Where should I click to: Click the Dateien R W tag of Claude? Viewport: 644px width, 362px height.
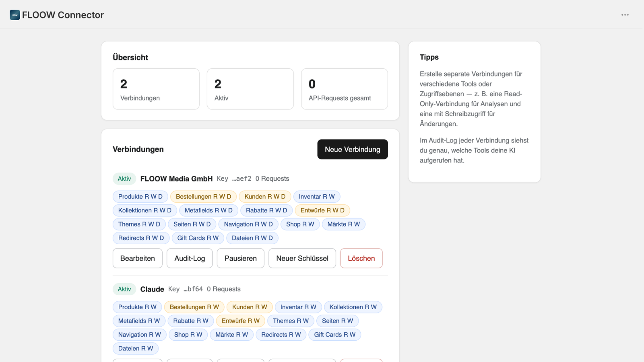click(x=136, y=348)
